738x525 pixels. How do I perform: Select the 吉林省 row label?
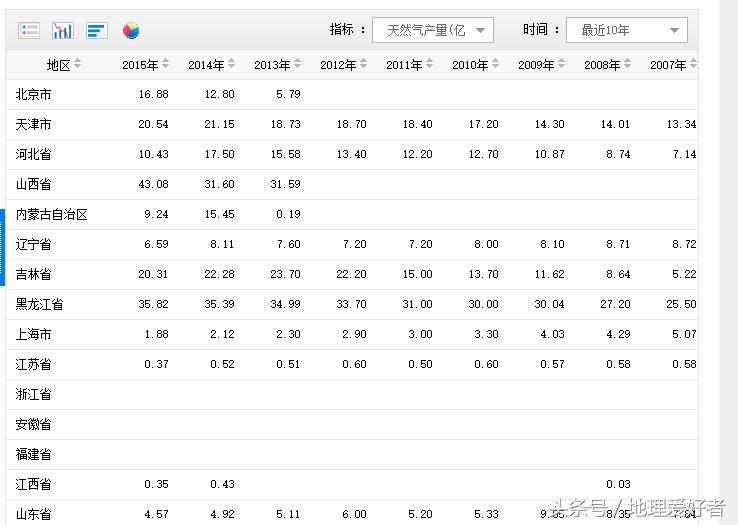pos(33,274)
